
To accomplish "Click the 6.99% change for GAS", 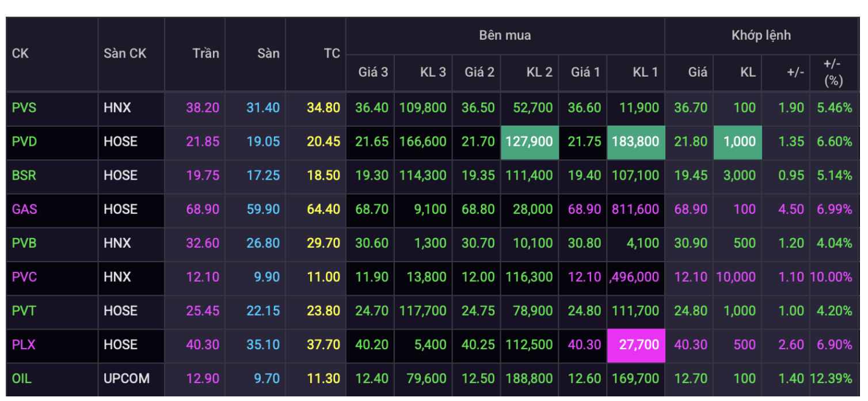I will (x=835, y=209).
